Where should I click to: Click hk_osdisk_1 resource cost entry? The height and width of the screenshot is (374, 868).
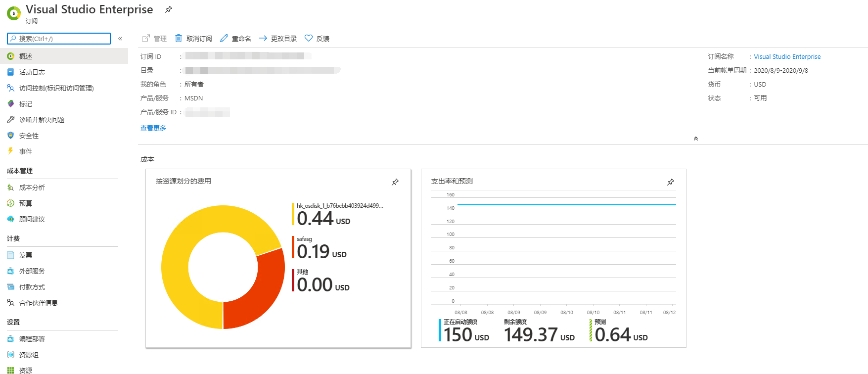click(338, 215)
